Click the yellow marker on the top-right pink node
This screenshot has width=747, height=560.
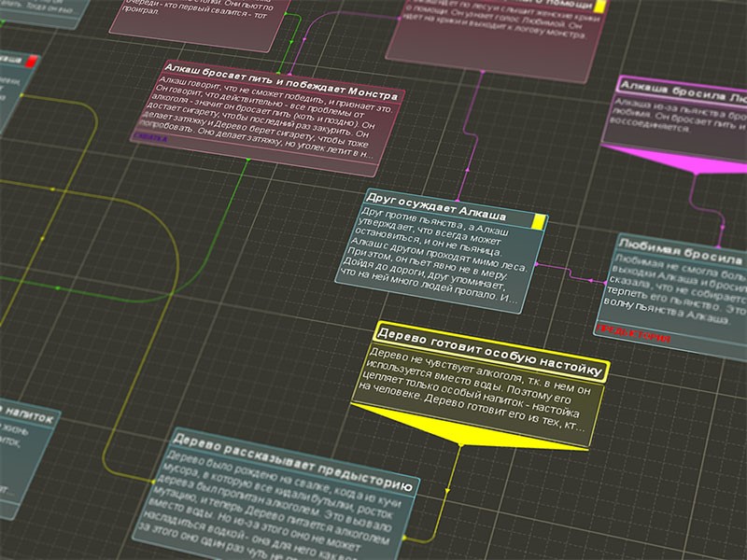point(600,7)
